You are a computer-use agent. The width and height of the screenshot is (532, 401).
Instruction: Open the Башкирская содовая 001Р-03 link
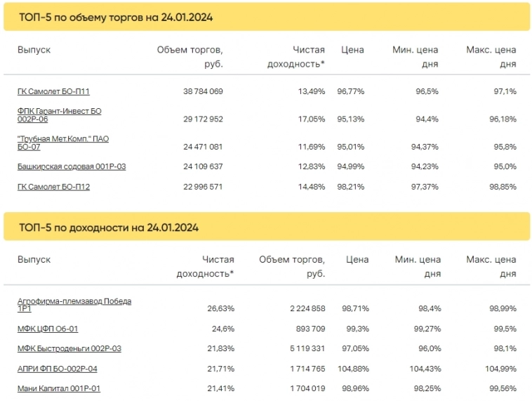[x=71, y=166]
